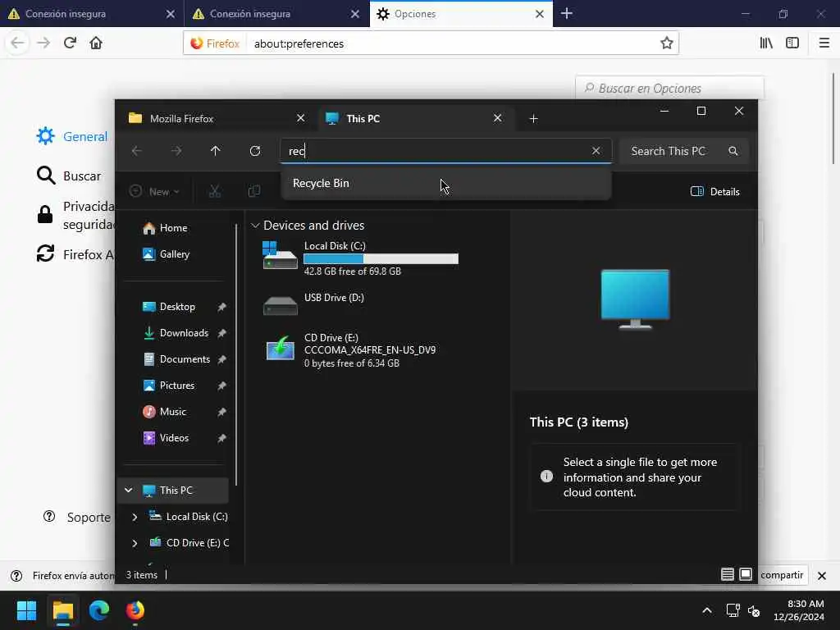Open Buscar settings in Firefox options
The height and width of the screenshot is (630, 840).
[69, 176]
